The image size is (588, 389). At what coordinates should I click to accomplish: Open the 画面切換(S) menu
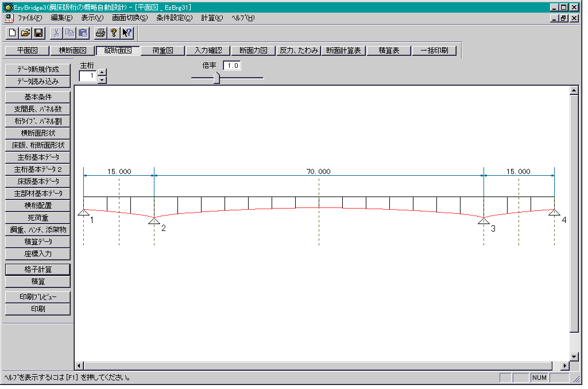(x=130, y=18)
